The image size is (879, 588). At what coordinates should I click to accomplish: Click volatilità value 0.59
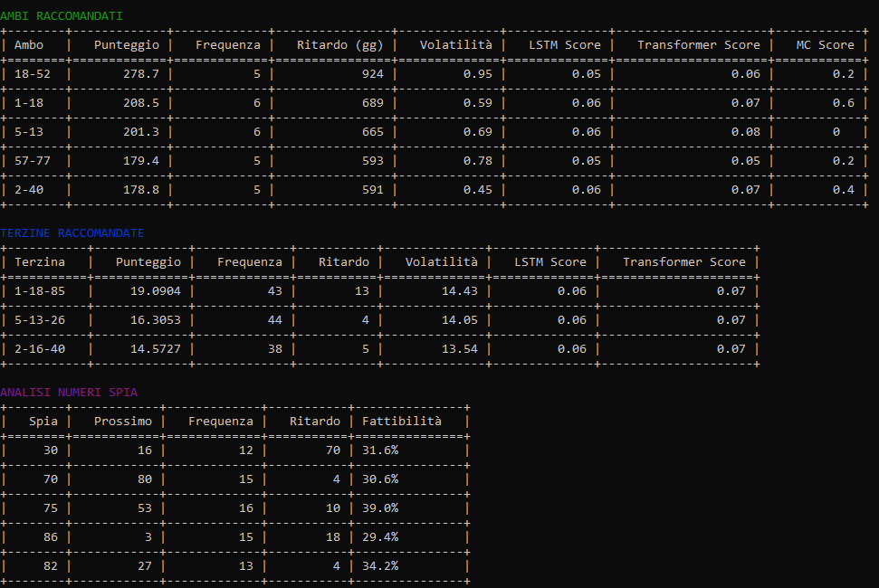click(x=478, y=103)
